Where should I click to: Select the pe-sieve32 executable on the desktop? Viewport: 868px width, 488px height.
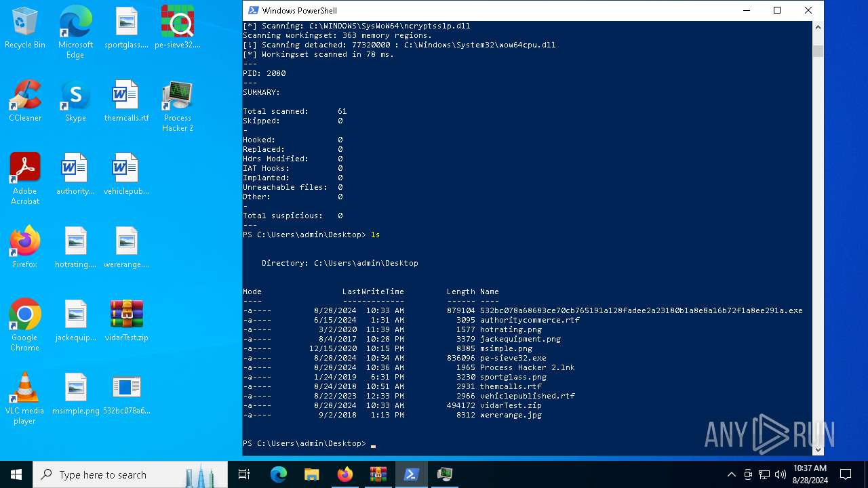point(178,28)
